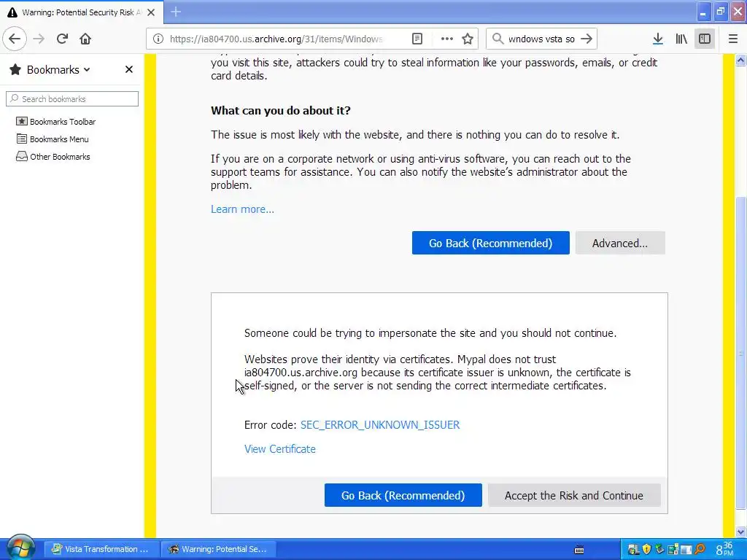Toggle the sidebar icon in toolbar

(x=705, y=39)
